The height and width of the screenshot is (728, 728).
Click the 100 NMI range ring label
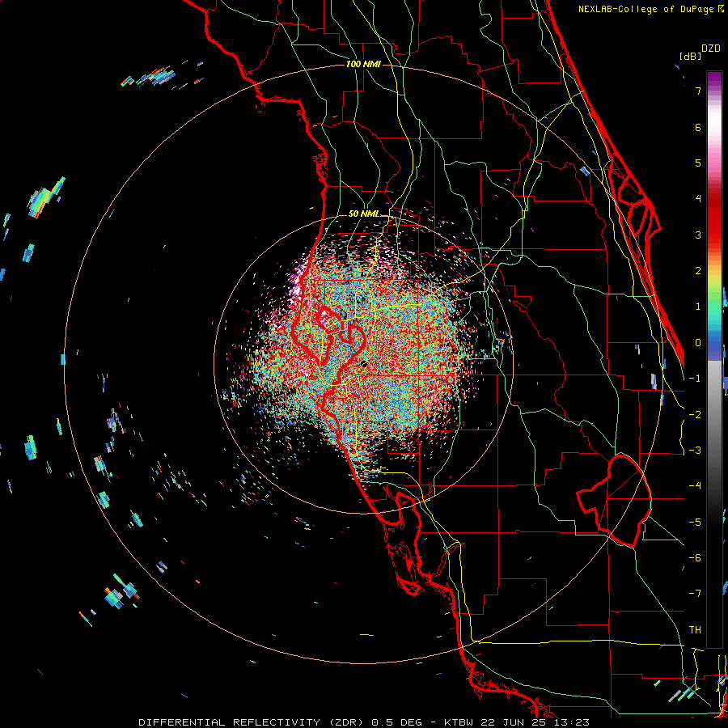click(363, 64)
